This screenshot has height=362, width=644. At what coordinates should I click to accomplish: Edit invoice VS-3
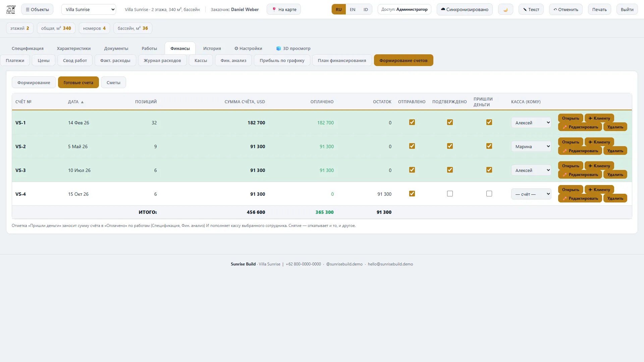580,174
